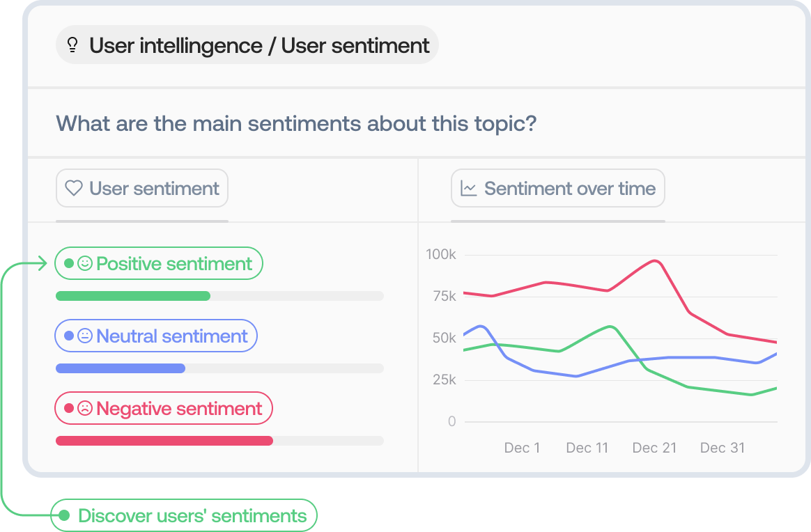Click the line chart icon

[x=469, y=189]
